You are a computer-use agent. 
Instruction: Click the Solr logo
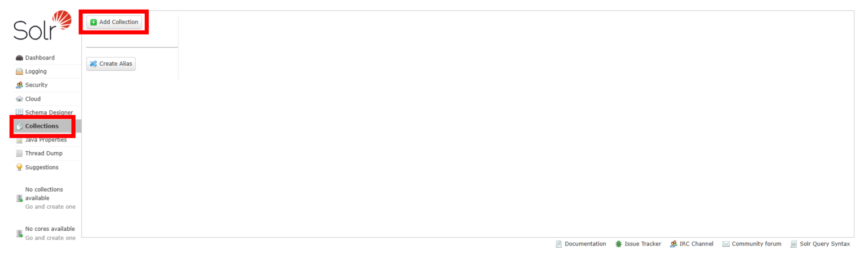pos(42,26)
